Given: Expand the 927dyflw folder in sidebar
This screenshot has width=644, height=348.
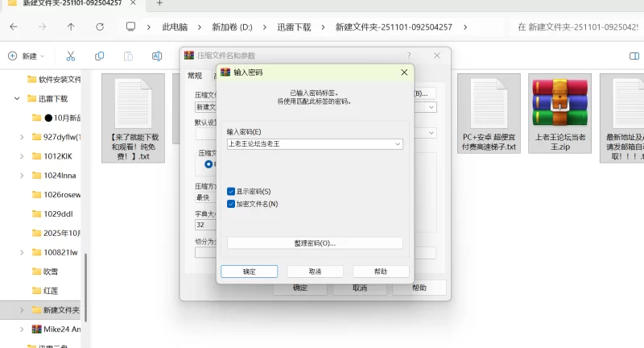Looking at the screenshot, I should pos(22,137).
